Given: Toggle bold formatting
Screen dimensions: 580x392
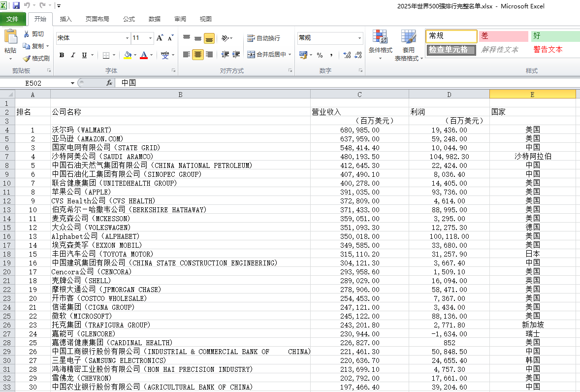Looking at the screenshot, I should (62, 55).
